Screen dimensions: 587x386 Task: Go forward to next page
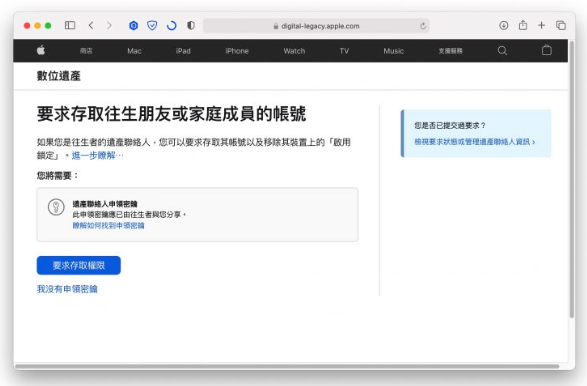(109, 25)
